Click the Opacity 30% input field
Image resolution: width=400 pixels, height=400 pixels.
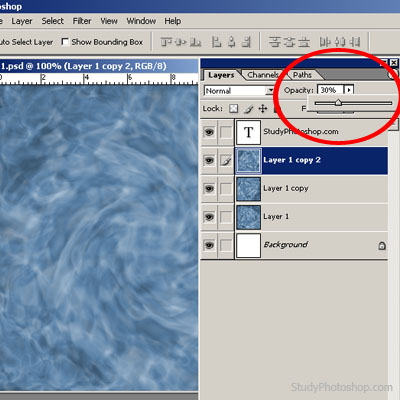[330, 90]
